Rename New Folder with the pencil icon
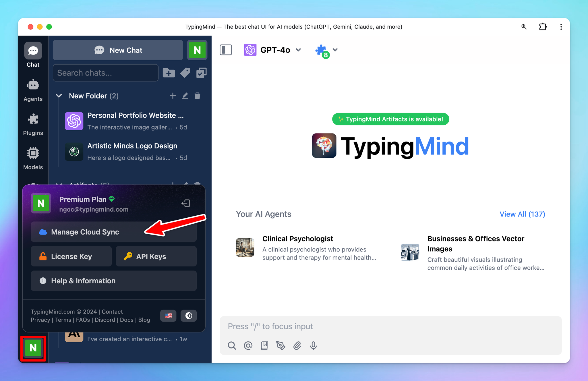 click(185, 96)
